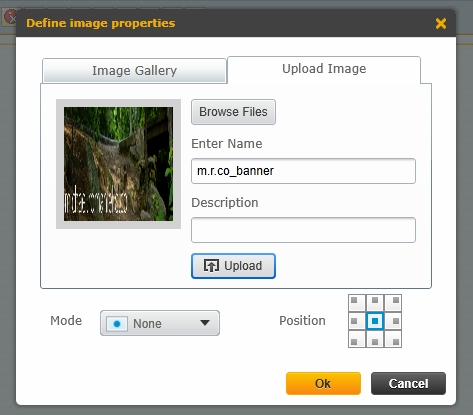Select middle-left position square
The height and width of the screenshot is (415, 473).
357,321
